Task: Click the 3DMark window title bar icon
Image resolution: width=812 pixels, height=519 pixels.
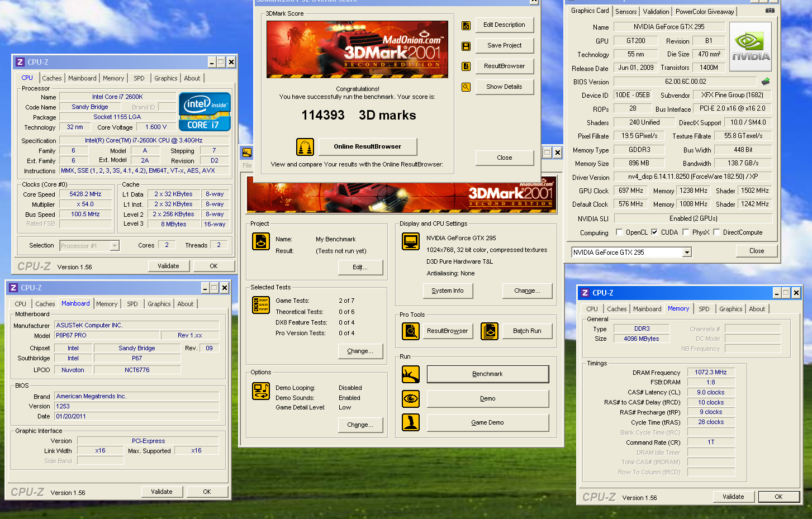Action: pyautogui.click(x=246, y=153)
